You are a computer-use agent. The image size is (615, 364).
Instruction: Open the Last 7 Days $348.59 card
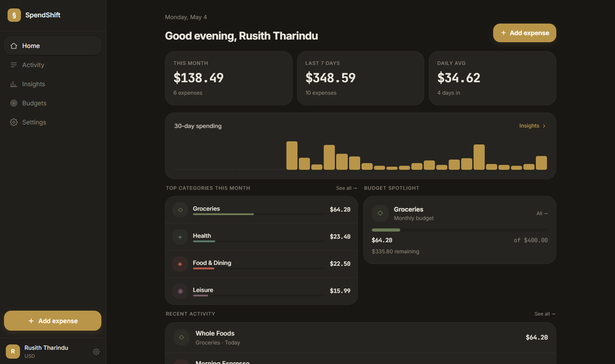(x=361, y=78)
